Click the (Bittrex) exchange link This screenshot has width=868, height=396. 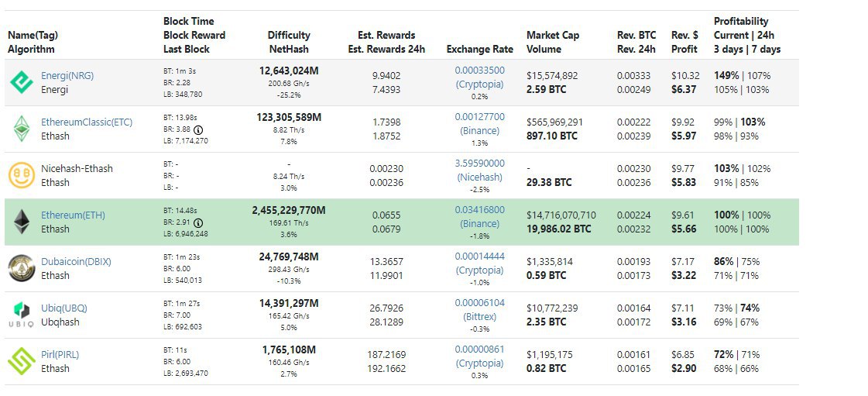[480, 317]
